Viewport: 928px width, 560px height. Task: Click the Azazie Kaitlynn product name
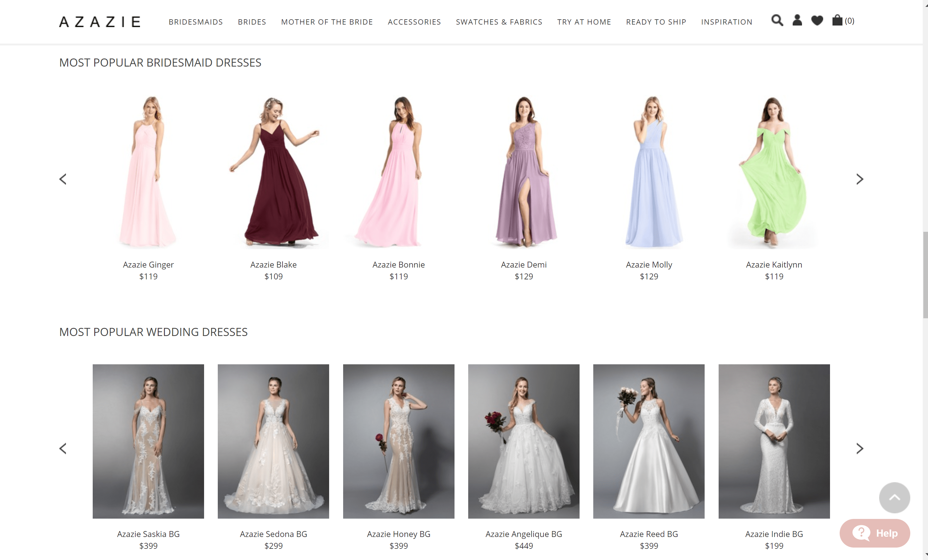click(x=774, y=265)
